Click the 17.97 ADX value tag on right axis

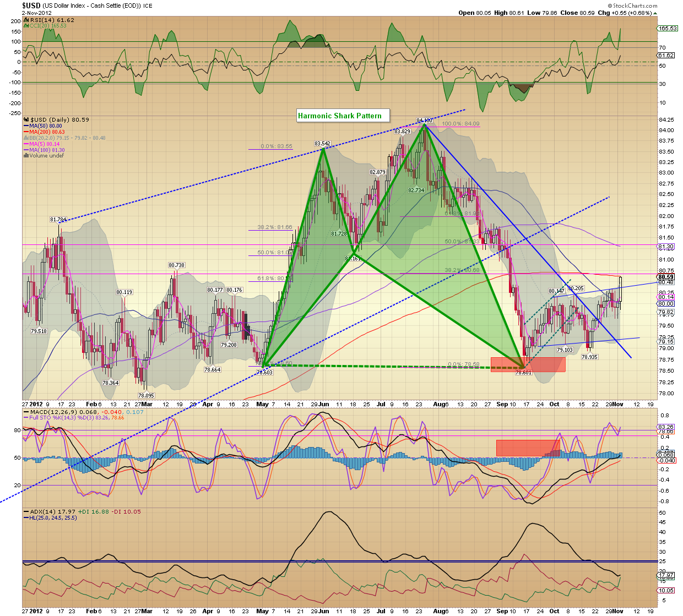pyautogui.click(x=666, y=575)
